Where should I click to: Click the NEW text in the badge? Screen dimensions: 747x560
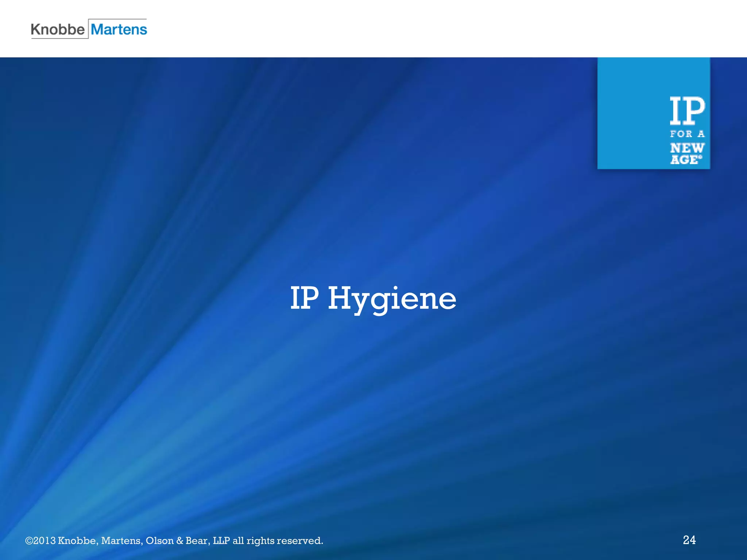(x=687, y=148)
